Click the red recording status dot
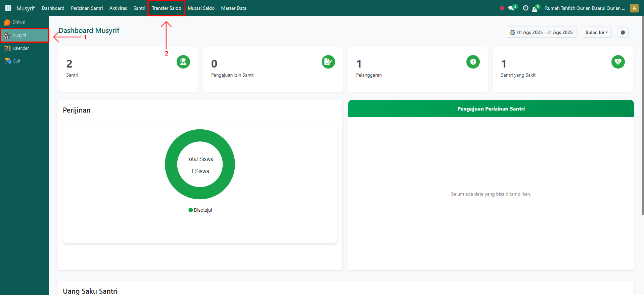 [502, 8]
